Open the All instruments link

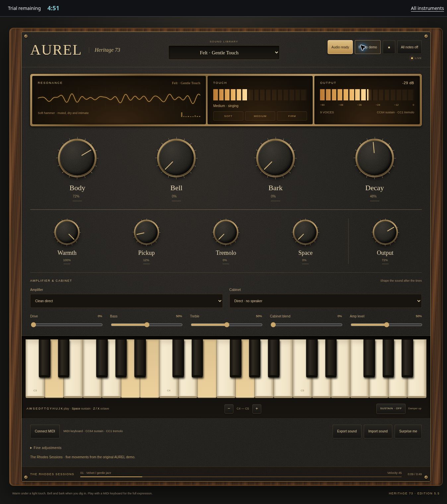pos(427,8)
